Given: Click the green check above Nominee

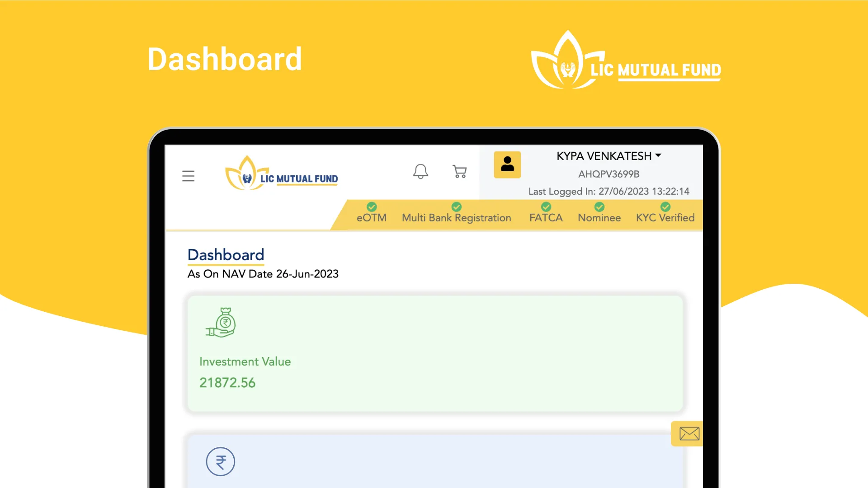Looking at the screenshot, I should click(599, 206).
